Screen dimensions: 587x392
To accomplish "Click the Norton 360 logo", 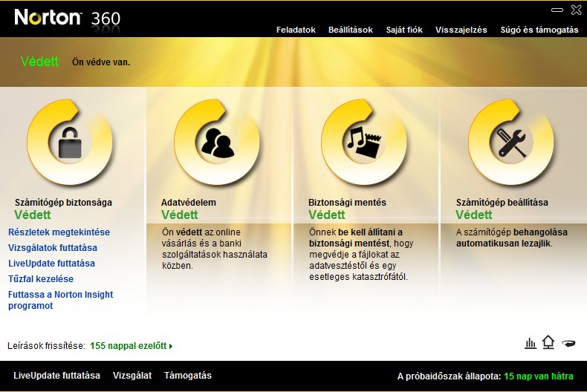I will coord(67,16).
